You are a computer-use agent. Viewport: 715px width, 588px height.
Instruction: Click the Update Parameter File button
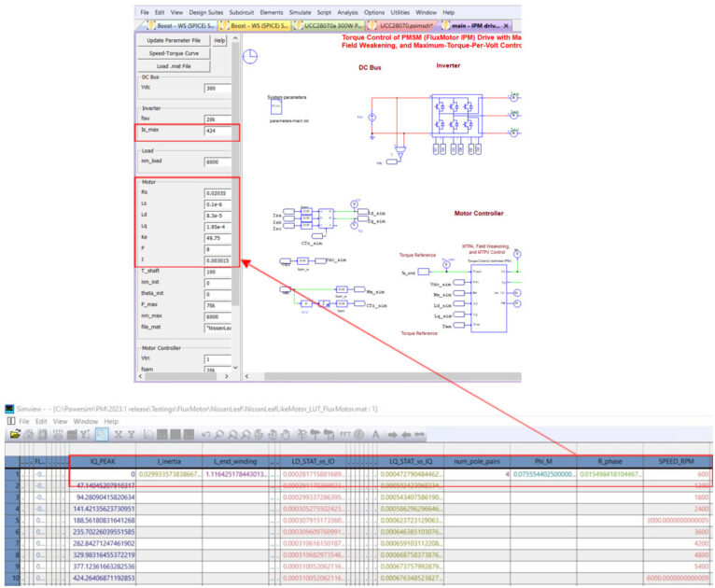[x=173, y=41]
